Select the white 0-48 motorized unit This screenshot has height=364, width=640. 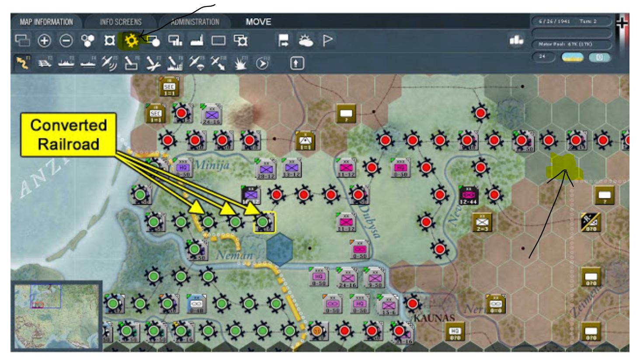[x=196, y=304]
